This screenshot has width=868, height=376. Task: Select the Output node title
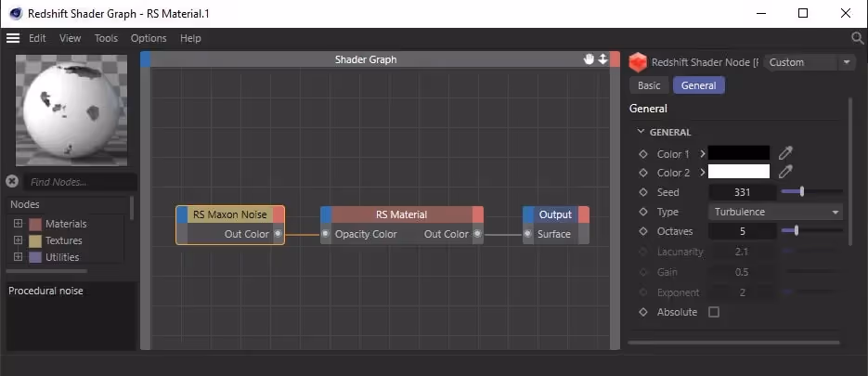click(x=555, y=214)
